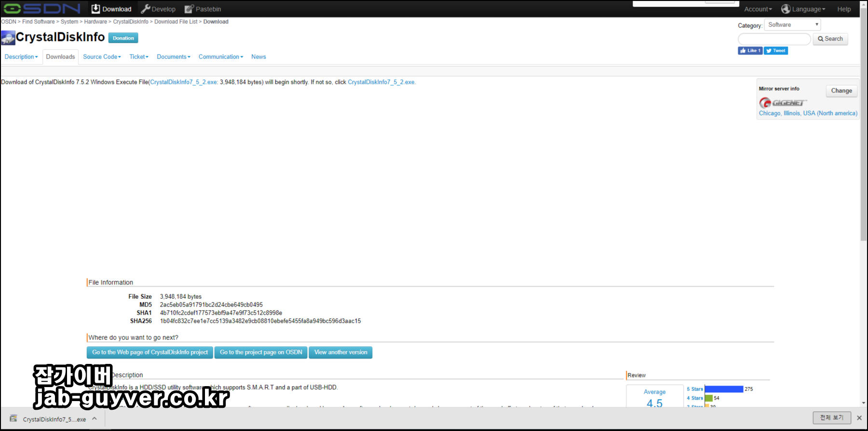Click the 3,948,184 bytes file size value
The image size is (868, 431).
[181, 296]
